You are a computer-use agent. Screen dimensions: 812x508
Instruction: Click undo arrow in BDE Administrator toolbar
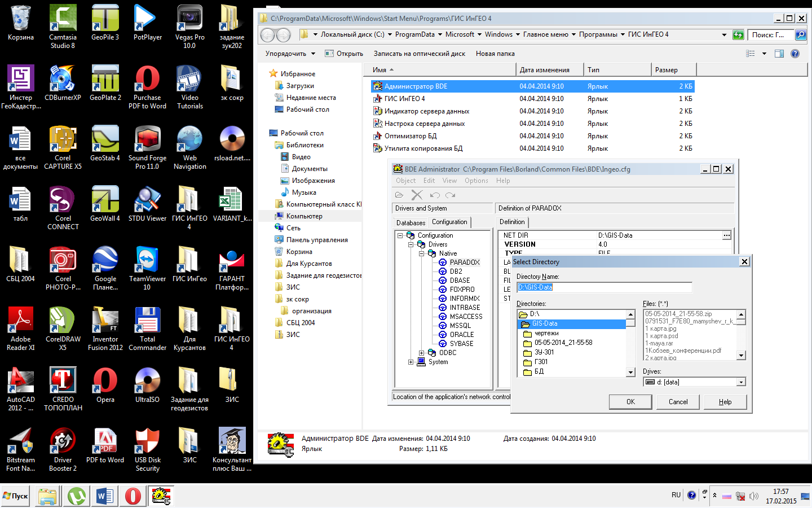tap(434, 195)
